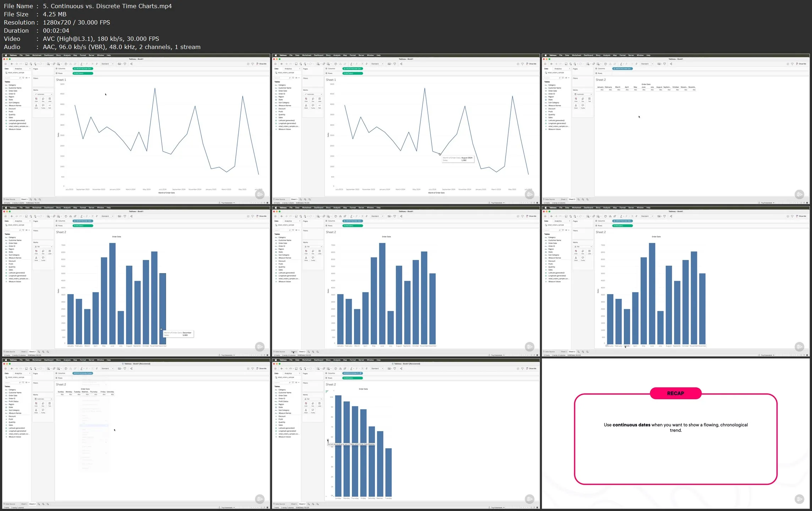
Task: Click 'continuous dates' bold text on recap slide
Action: click(x=631, y=425)
